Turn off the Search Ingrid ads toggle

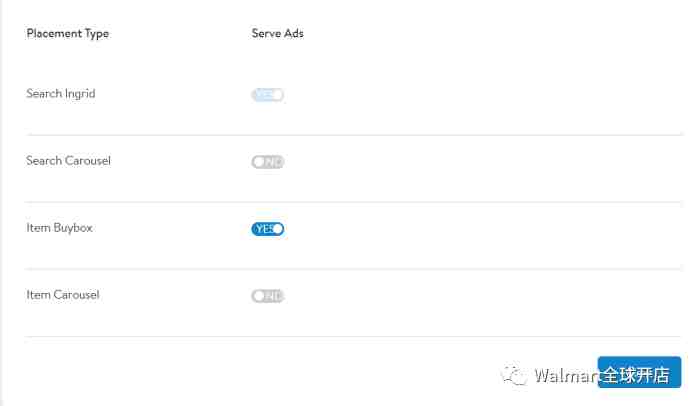tap(267, 95)
